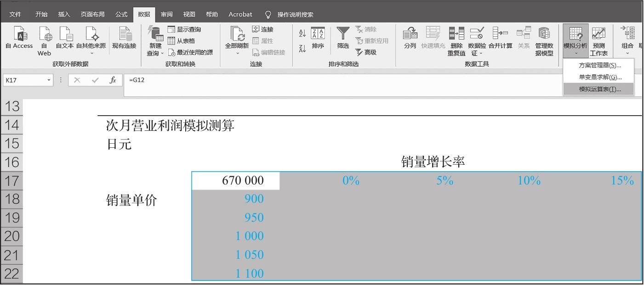Image resolution: width=644 pixels, height=285 pixels.
Task: Click 最近使用的源 recent sources
Action: coord(190,52)
